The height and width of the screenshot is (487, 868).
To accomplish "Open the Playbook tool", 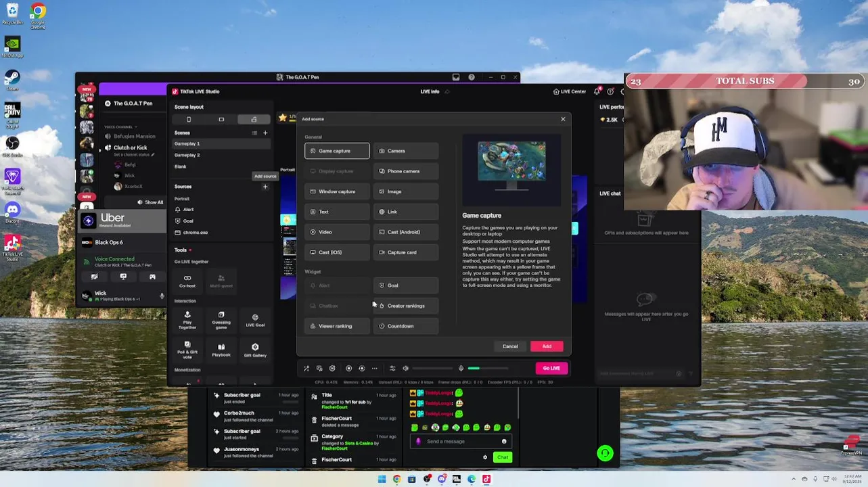I will point(221,350).
